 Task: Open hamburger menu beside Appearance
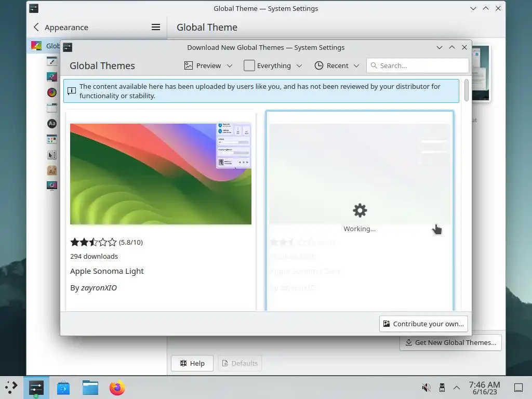[156, 27]
